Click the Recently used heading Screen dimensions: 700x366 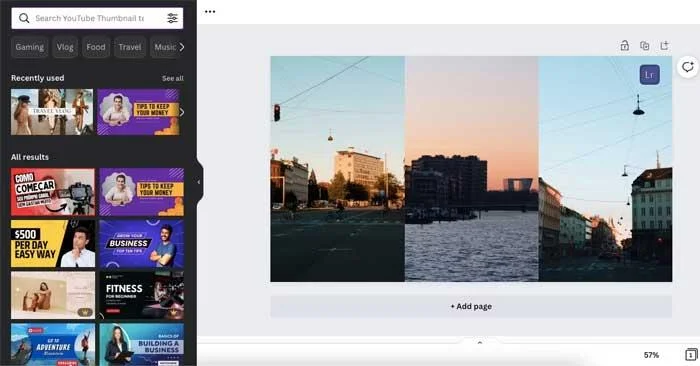[x=38, y=78]
